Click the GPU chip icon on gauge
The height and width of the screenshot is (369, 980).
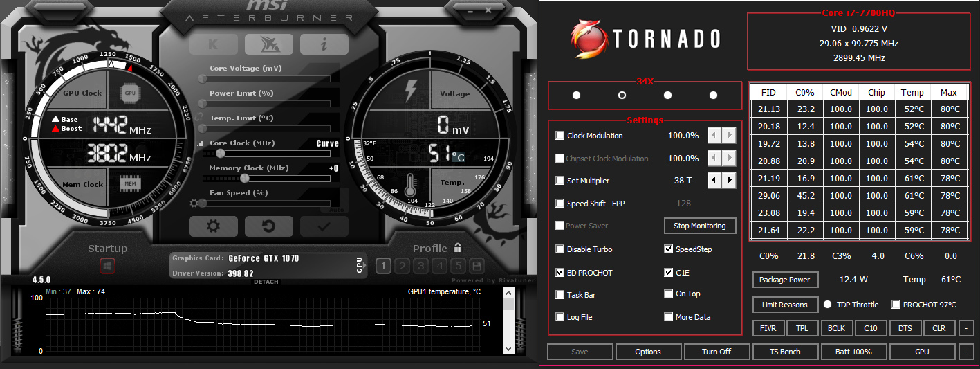click(129, 93)
